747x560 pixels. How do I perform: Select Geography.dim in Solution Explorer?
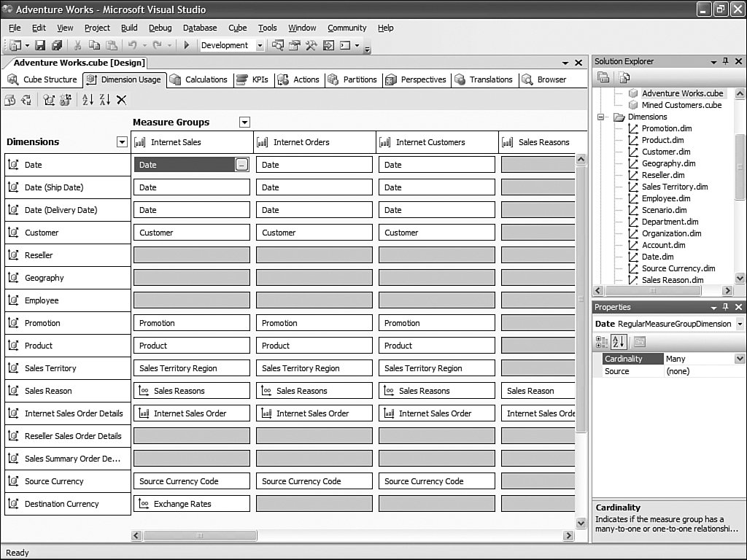tap(668, 163)
